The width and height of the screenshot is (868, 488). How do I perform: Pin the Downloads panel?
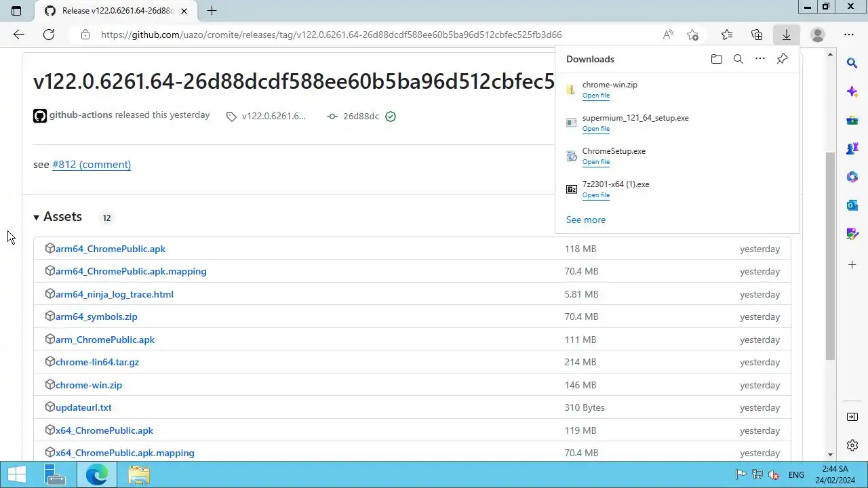[782, 59]
